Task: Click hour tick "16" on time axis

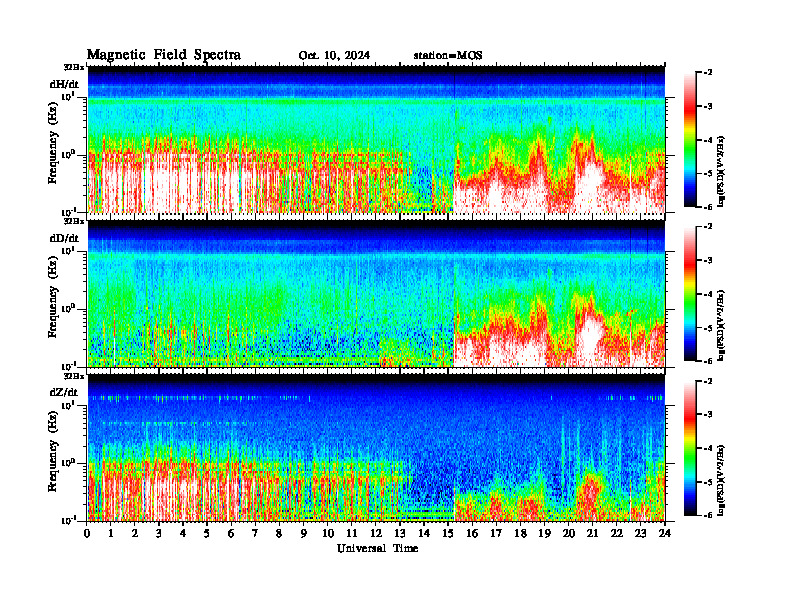Action: (x=472, y=534)
